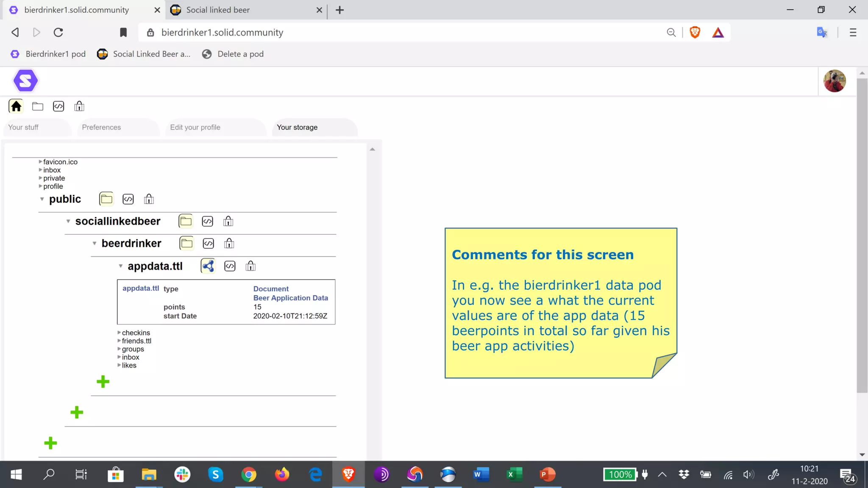Open Social Linked Beer bookmark
The height and width of the screenshot is (488, 868).
coord(144,54)
